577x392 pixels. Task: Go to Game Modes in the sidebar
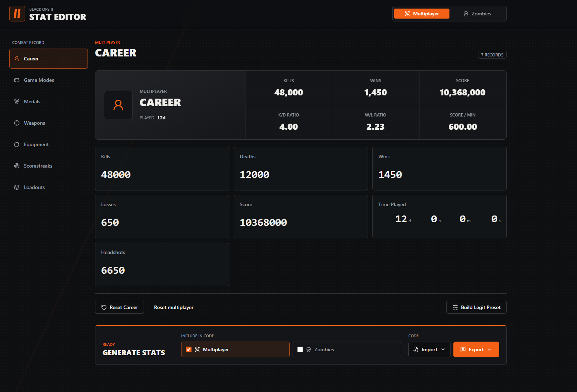click(49, 80)
